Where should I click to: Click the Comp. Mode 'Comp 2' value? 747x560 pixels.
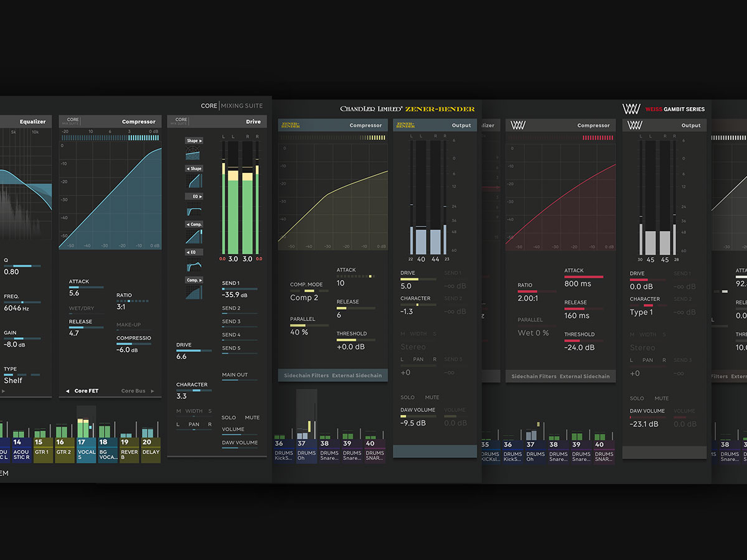304,298
